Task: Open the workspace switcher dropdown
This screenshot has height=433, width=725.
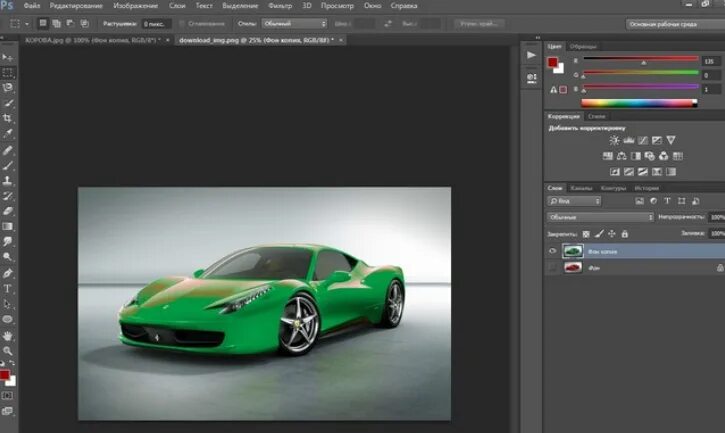Action: tap(676, 24)
